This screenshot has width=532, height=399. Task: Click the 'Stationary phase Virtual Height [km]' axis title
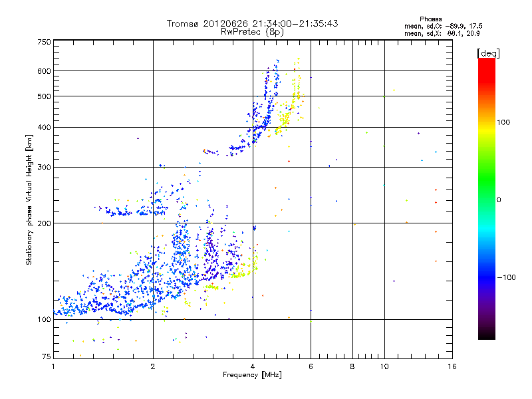(x=29, y=199)
